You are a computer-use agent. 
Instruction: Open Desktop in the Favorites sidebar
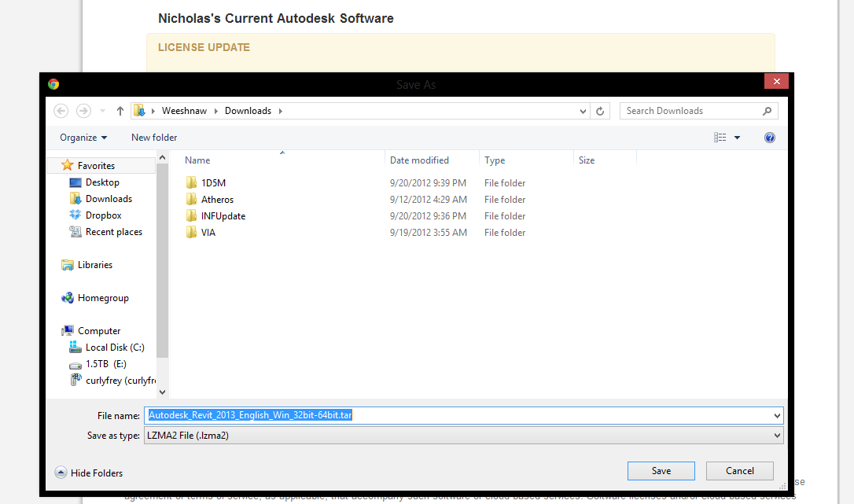point(102,182)
